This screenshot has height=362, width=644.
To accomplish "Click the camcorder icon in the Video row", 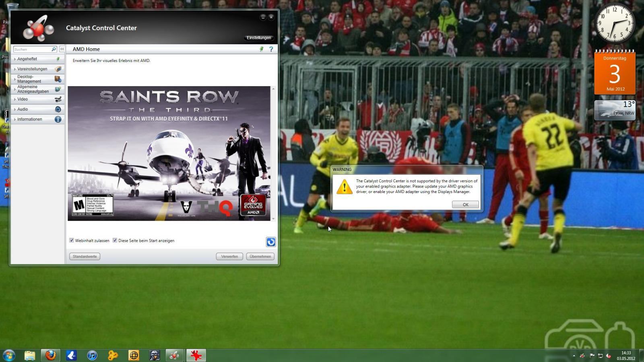I will coord(58,99).
